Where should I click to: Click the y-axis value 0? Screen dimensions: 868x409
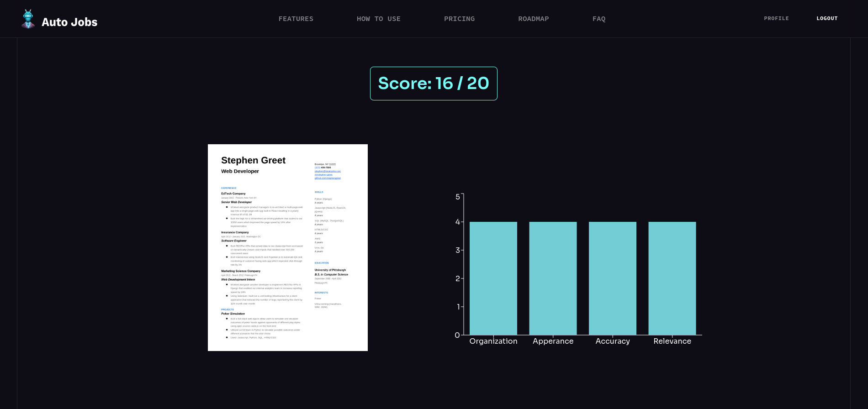(x=457, y=335)
